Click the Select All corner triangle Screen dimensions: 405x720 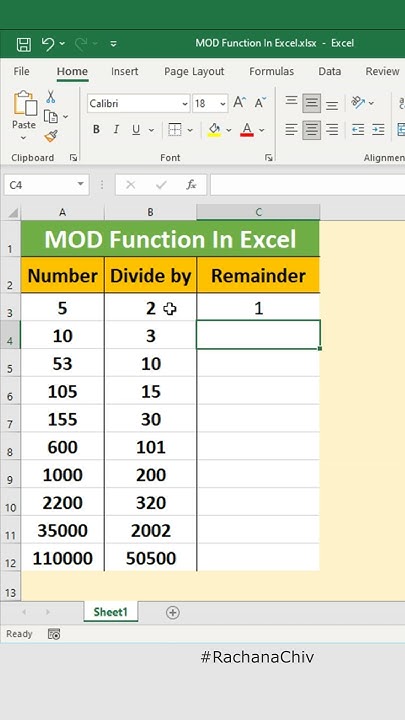click(13, 212)
